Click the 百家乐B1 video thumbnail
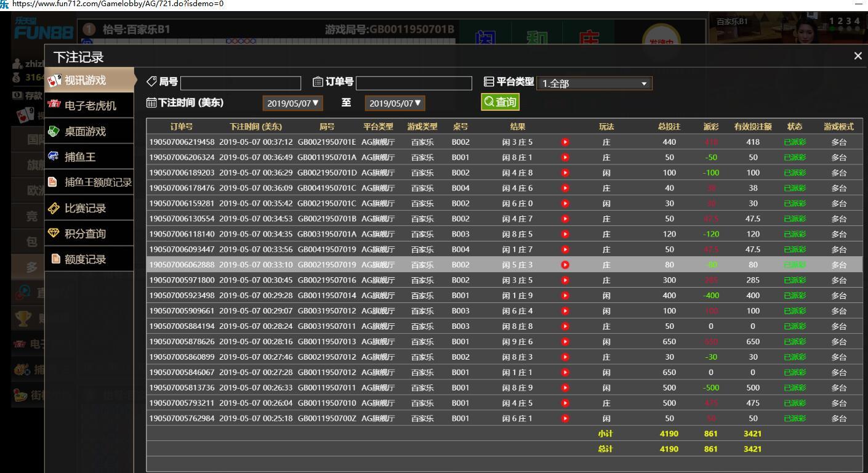This screenshot has height=473, width=868. tap(787, 30)
